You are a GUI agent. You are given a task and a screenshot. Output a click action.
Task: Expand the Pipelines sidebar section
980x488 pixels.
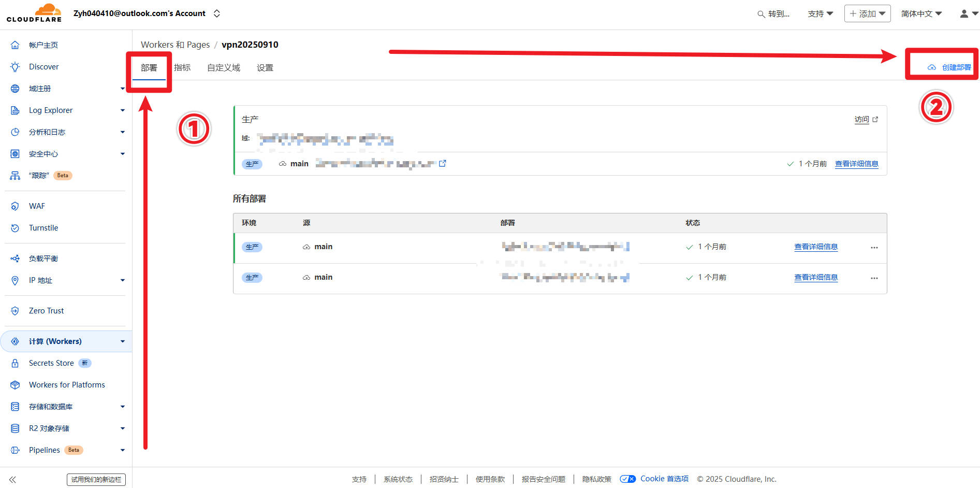tap(123, 450)
